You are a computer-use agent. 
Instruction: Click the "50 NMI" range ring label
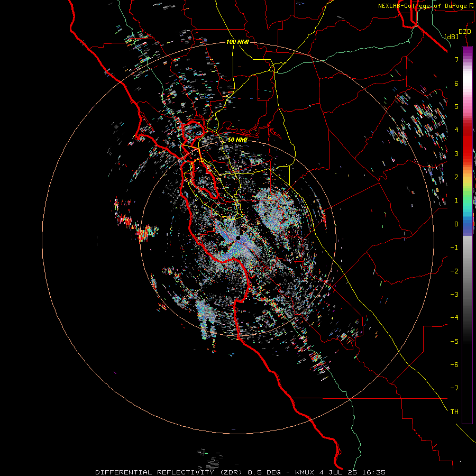click(x=237, y=140)
